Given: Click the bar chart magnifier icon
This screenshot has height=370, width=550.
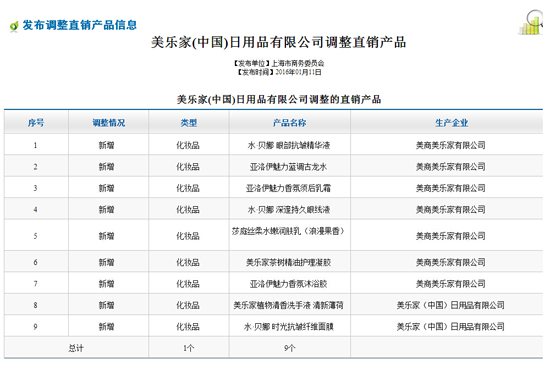Looking at the screenshot, I should pos(531,22).
